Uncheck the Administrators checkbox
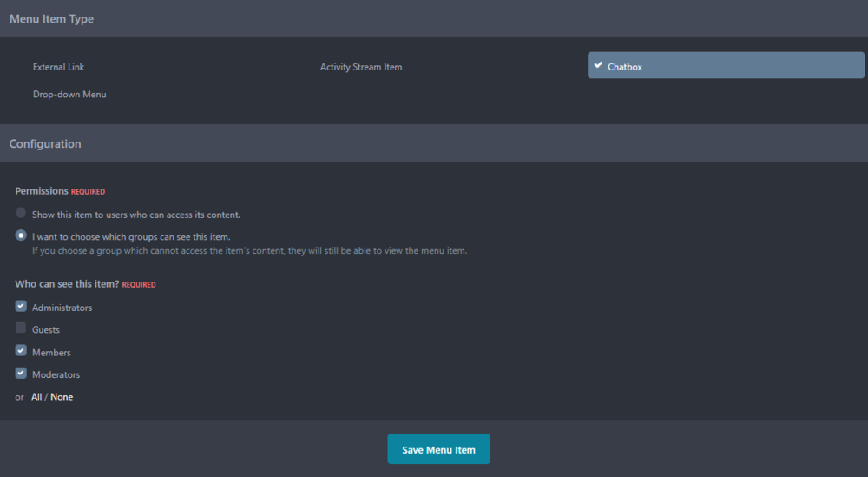The width and height of the screenshot is (868, 477). click(21, 306)
